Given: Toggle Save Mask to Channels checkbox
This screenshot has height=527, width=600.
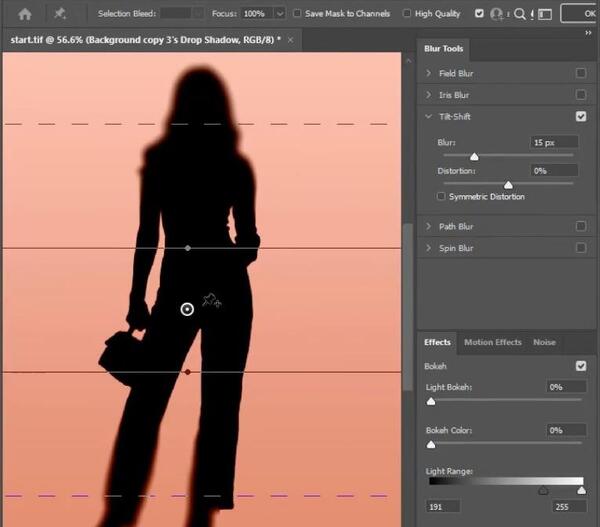Looking at the screenshot, I should pyautogui.click(x=297, y=13).
